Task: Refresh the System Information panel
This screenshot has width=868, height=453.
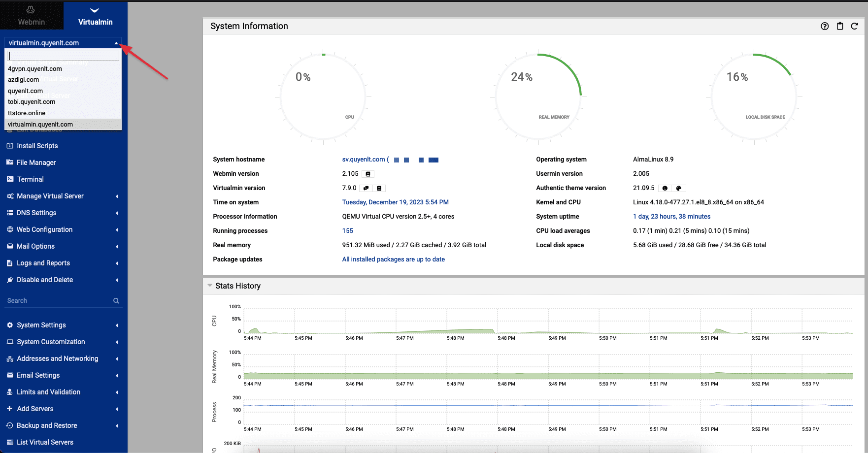Action: pyautogui.click(x=855, y=26)
